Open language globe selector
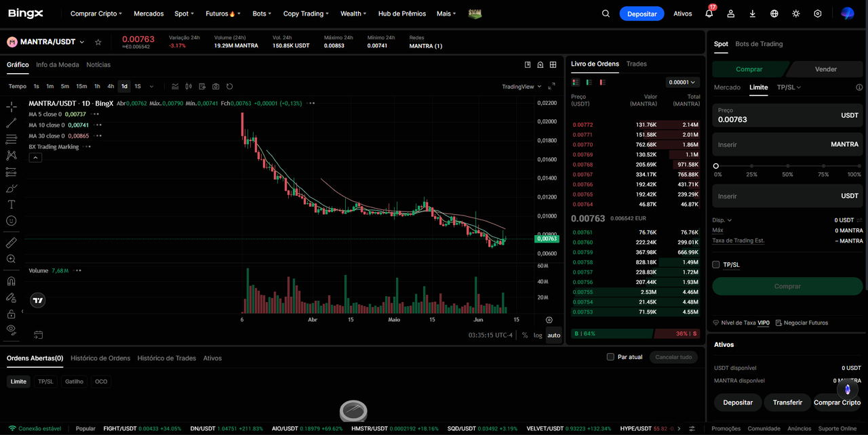The height and width of the screenshot is (435, 868). click(x=774, y=14)
